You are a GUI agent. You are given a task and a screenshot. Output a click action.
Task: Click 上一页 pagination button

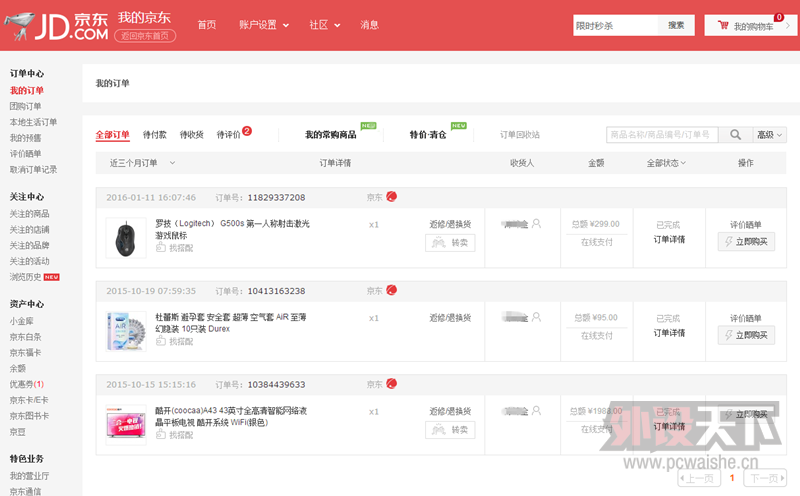[x=699, y=478]
